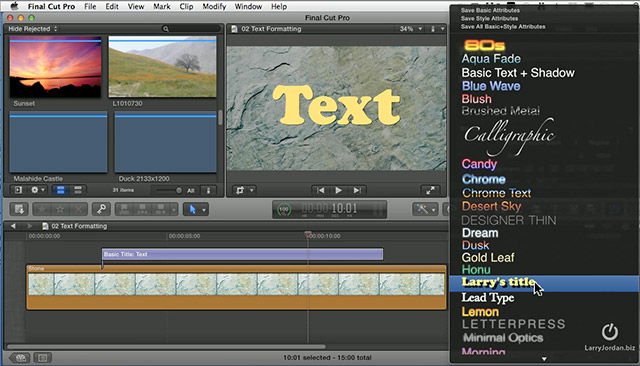Select the Duck 2133x1200 clip thumbnail
The image size is (640, 366).
tap(165, 142)
